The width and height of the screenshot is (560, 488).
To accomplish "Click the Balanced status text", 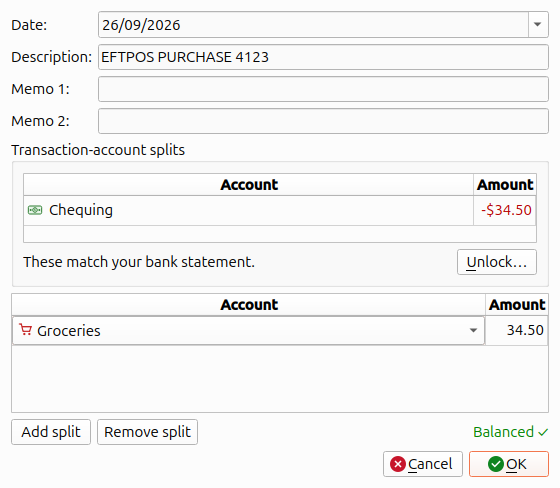I will tap(510, 432).
